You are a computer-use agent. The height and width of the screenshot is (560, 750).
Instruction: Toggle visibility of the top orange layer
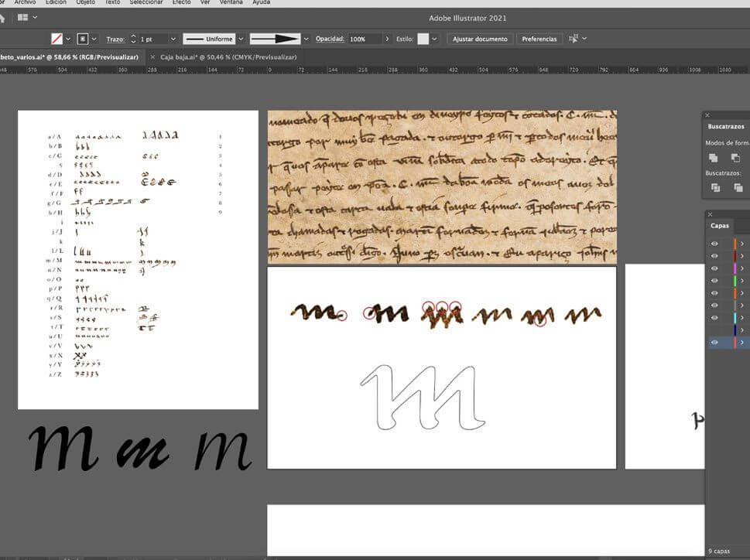click(714, 244)
